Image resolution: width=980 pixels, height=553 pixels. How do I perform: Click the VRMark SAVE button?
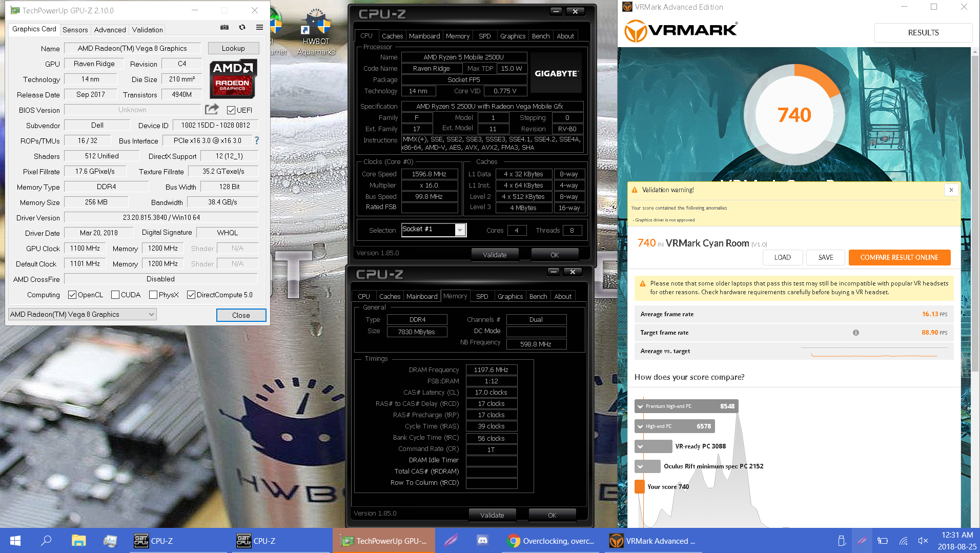(x=825, y=257)
